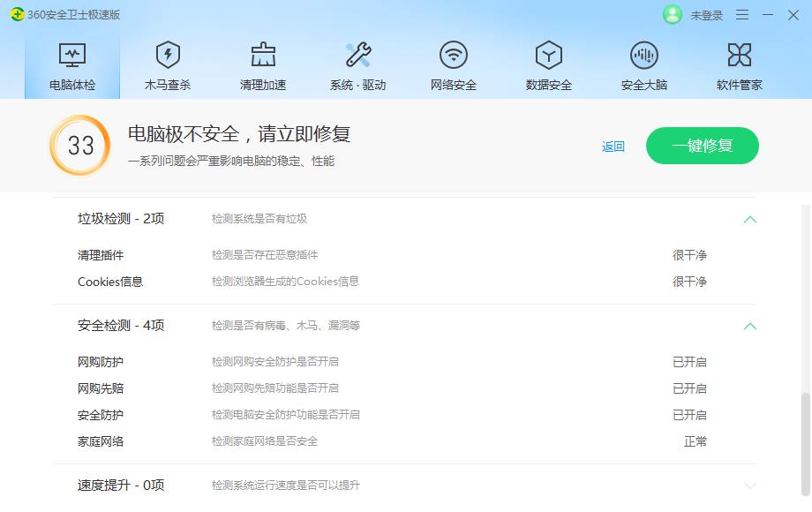Viewport: 812px width, 512px height.
Task: Switch to the 电脑体检 tab
Action: pos(71,62)
